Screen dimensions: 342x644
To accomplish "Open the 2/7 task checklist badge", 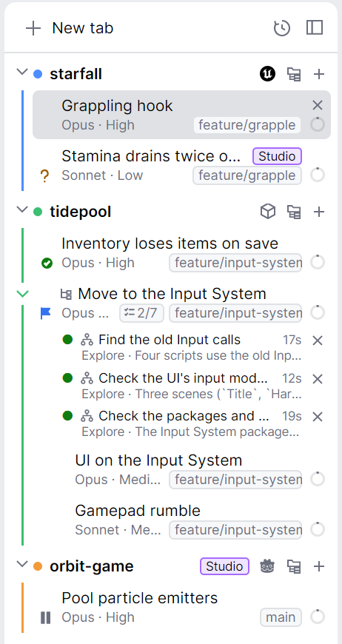I will 141,313.
